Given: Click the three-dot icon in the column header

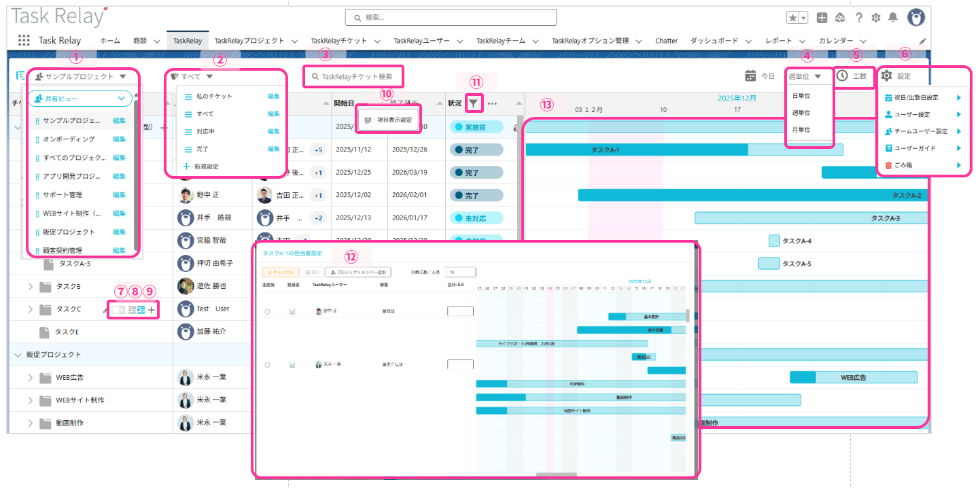Looking at the screenshot, I should pyautogui.click(x=493, y=104).
